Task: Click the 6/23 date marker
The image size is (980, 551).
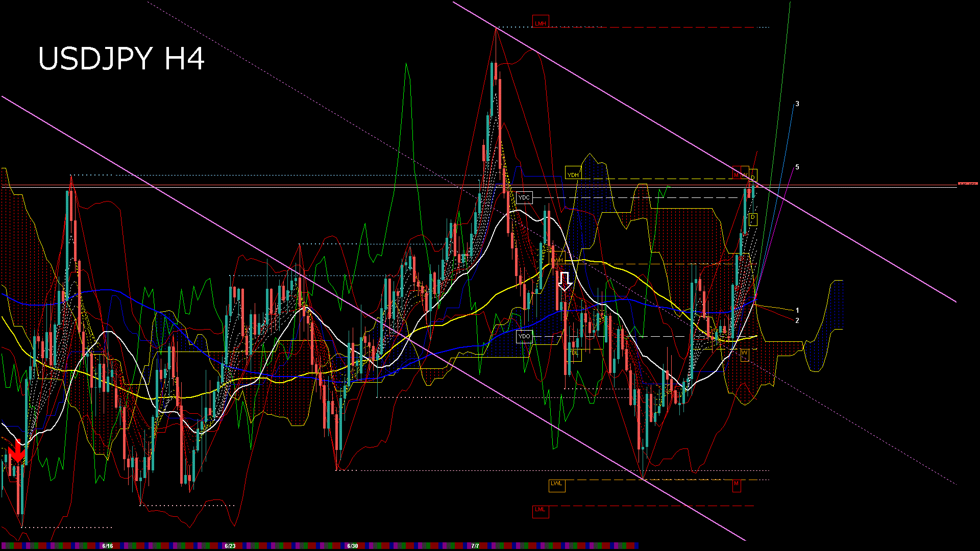Action: (x=230, y=546)
